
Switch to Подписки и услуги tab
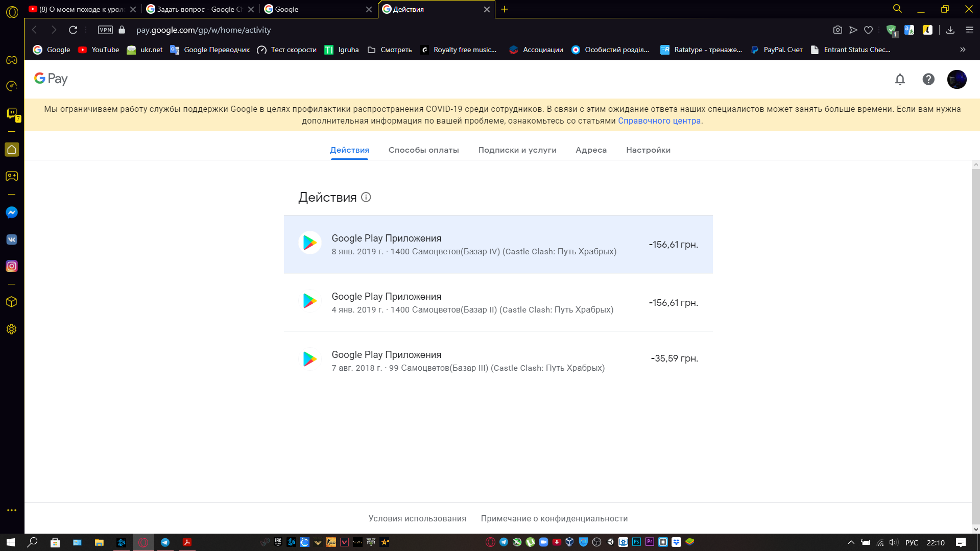click(x=517, y=150)
